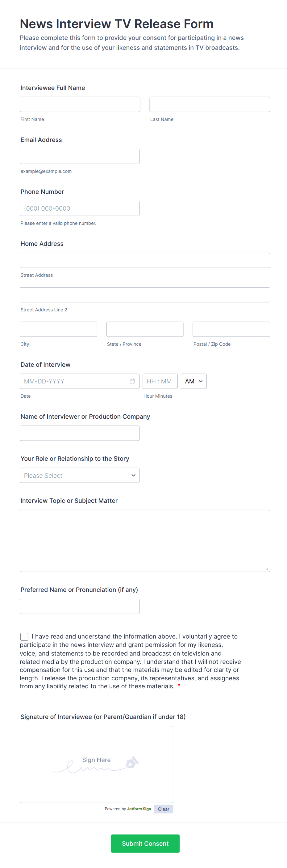Screen dimensions: 287x868
Task: Click the Street Address field
Action: tap(145, 260)
